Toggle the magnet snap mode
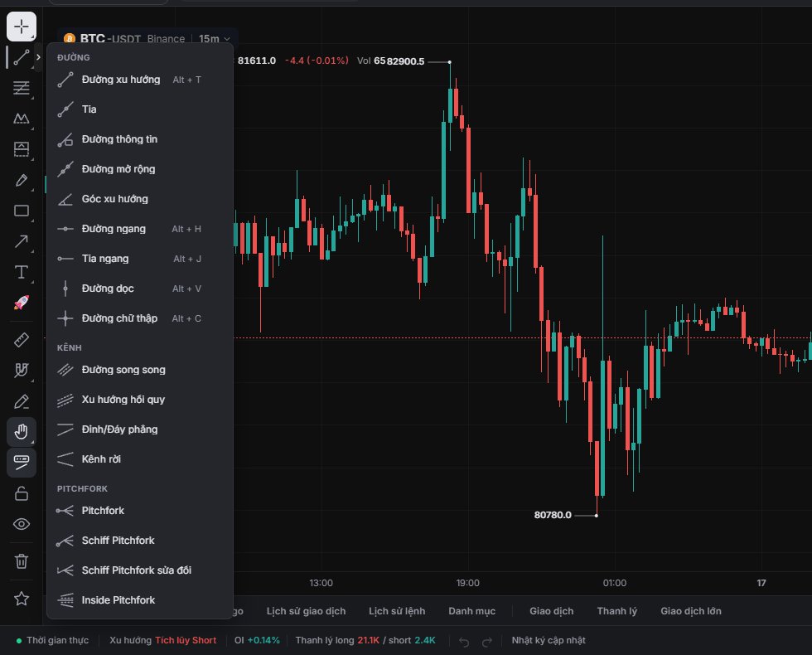The image size is (812, 655). (22, 371)
